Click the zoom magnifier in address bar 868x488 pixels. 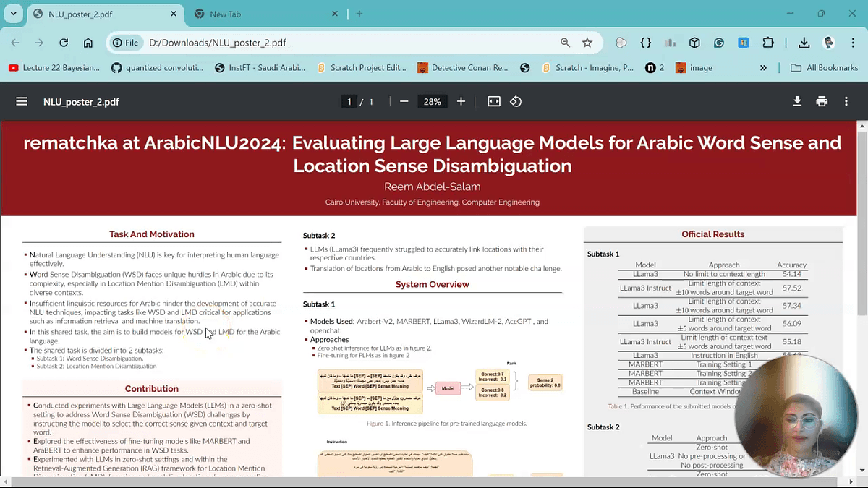(566, 43)
